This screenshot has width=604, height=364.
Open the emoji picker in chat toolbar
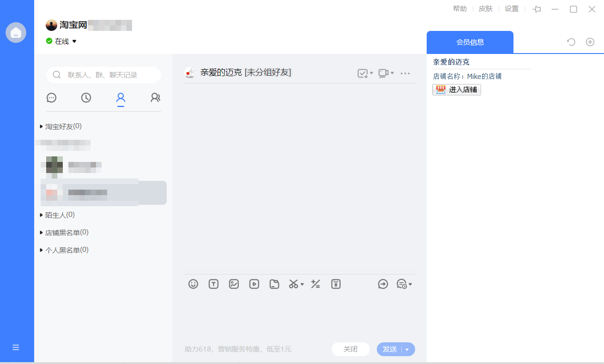[193, 284]
